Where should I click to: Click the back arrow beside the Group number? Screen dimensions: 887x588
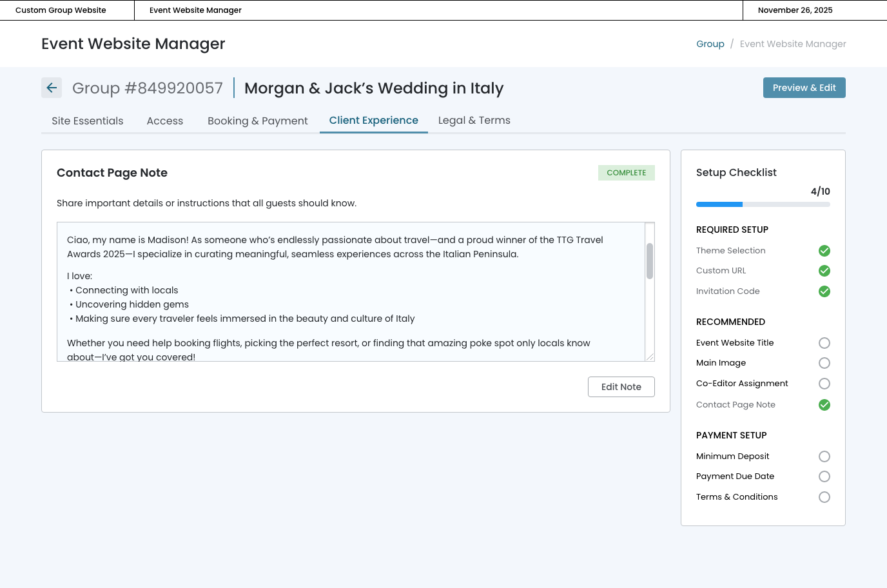(52, 88)
